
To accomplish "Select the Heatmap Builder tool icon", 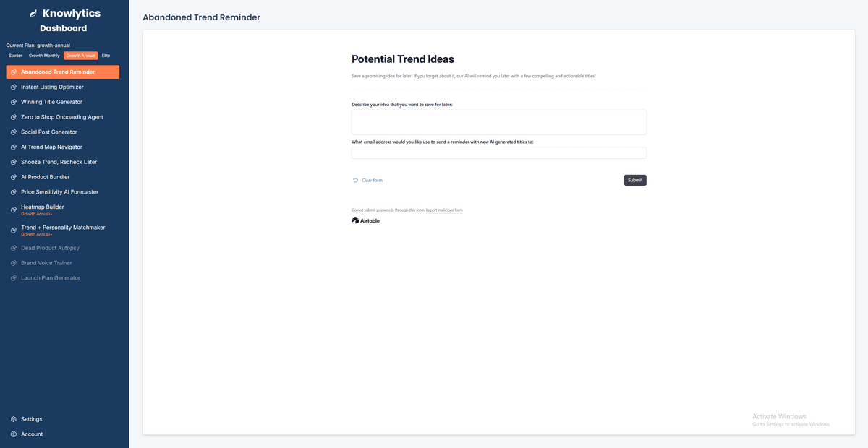I will click(x=12, y=210).
